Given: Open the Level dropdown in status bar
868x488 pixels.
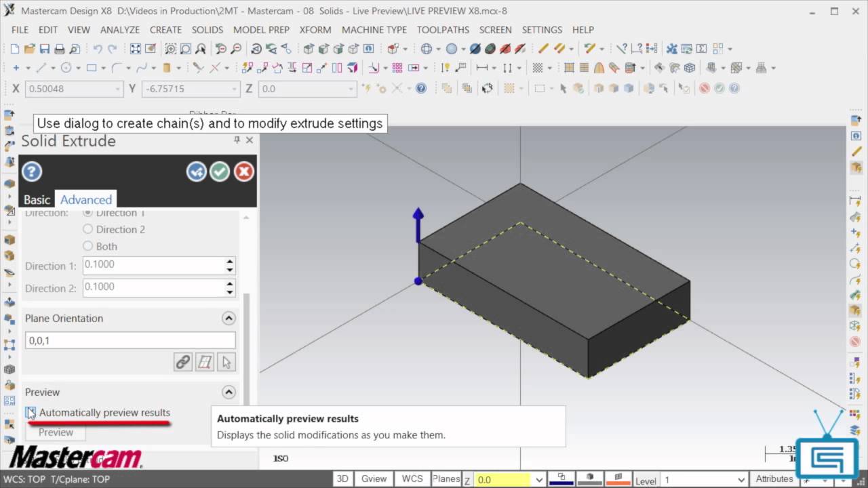Looking at the screenshot, I should (741, 480).
